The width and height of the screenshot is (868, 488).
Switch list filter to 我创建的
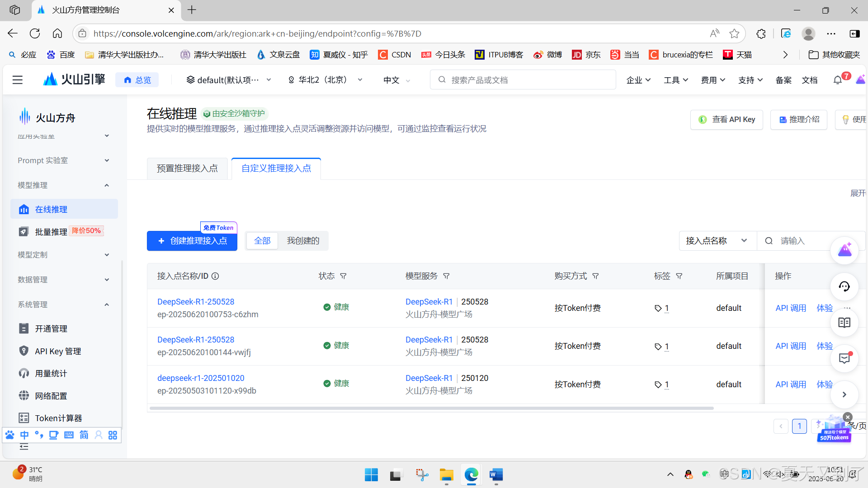tap(303, 241)
